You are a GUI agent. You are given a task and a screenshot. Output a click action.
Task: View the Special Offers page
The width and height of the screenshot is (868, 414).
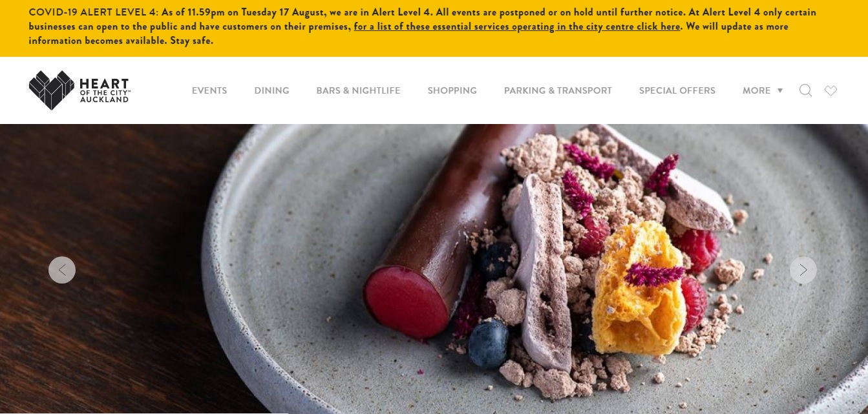677,90
